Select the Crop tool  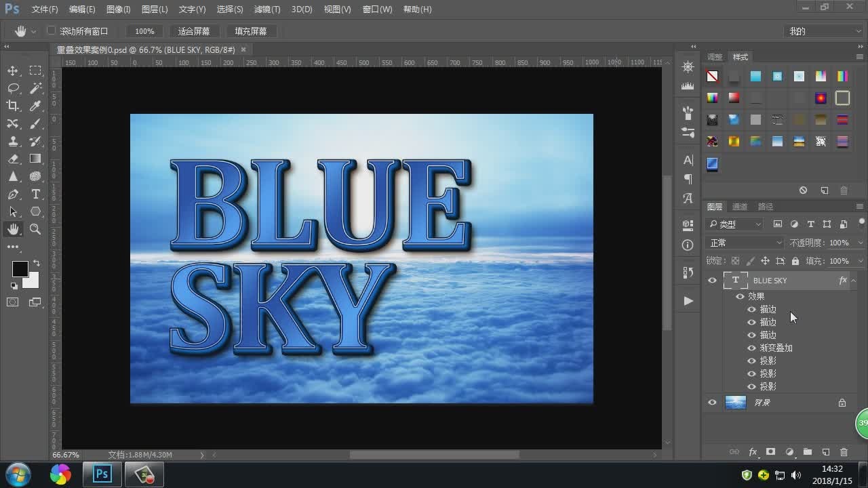point(13,106)
